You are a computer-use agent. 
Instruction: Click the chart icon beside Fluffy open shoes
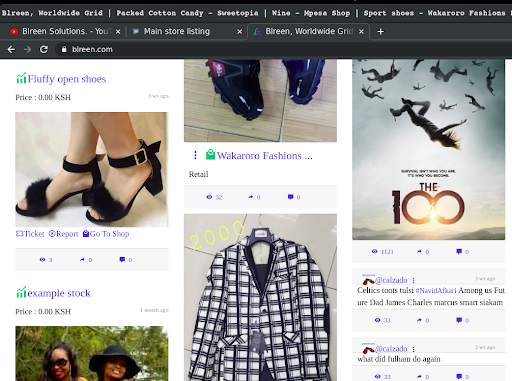pyautogui.click(x=21, y=79)
